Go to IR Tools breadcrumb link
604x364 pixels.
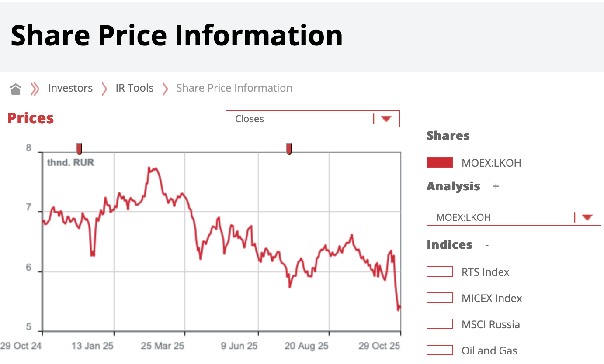coord(135,88)
